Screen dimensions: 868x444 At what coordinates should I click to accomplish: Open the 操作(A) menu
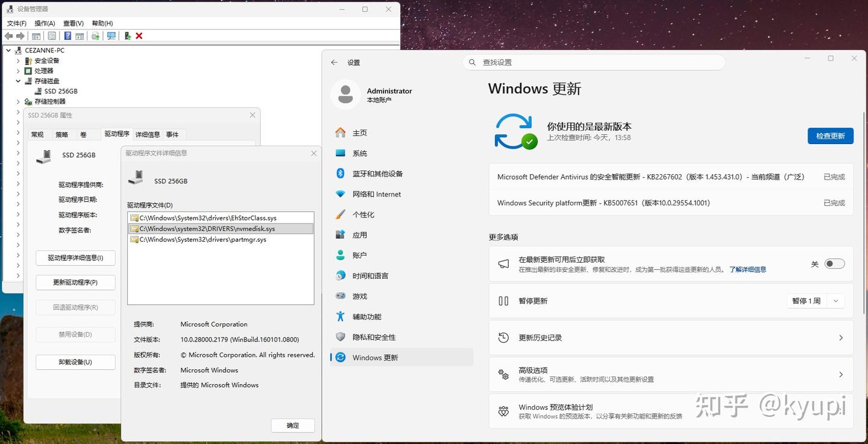click(45, 23)
